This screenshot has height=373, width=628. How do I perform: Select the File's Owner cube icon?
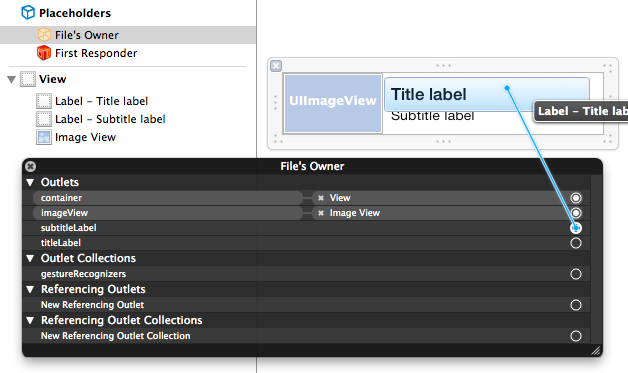(44, 35)
